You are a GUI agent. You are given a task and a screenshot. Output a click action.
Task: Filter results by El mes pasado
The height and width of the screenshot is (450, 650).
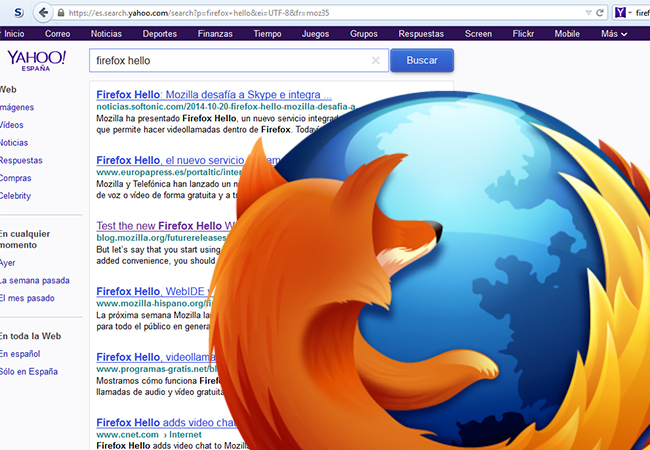tap(27, 298)
